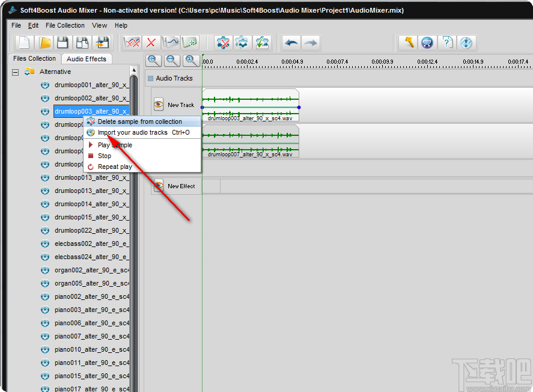Image resolution: width=533 pixels, height=392 pixels.
Task: Toggle the New Effect eye visibility
Action: 159,186
